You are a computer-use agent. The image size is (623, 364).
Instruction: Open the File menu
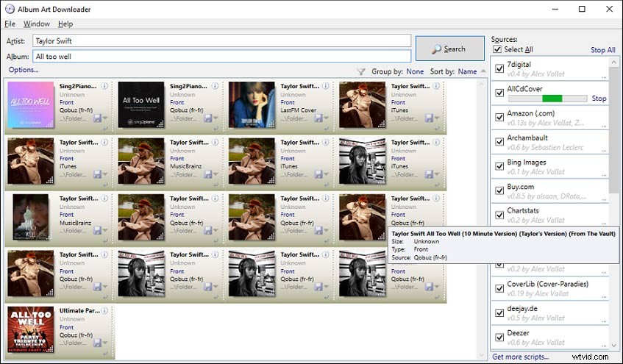[x=10, y=24]
